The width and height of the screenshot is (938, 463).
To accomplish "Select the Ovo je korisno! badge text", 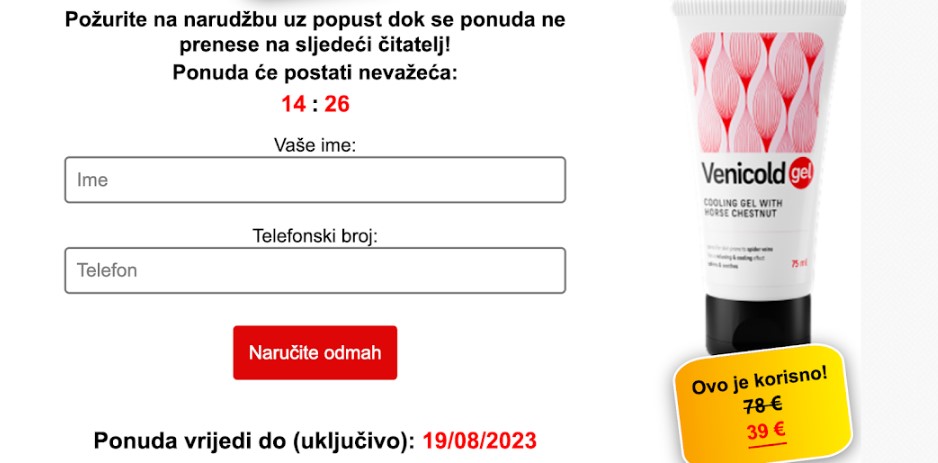I will [760, 379].
